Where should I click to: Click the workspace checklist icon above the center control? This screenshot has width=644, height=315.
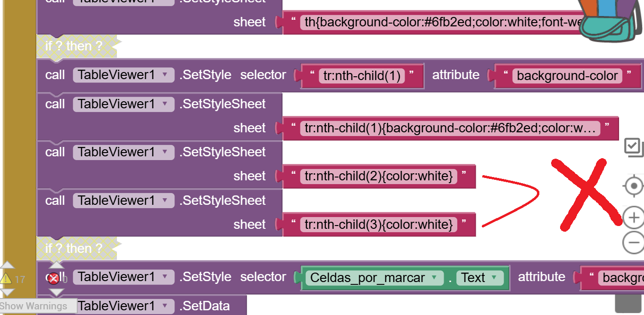633,147
